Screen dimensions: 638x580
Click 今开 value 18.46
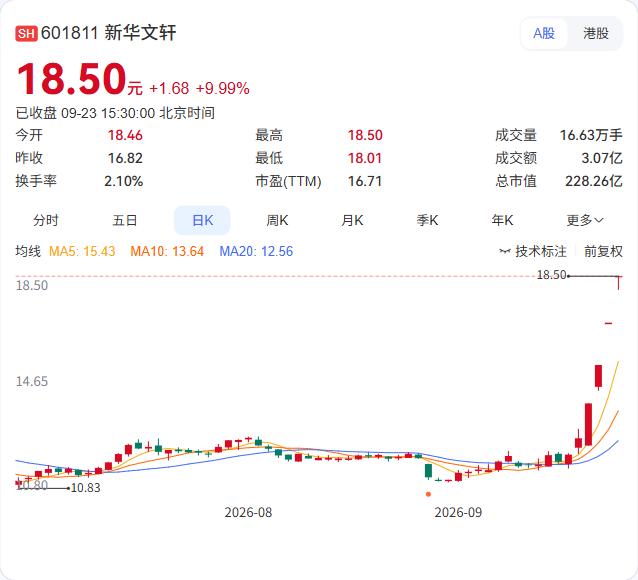pyautogui.click(x=125, y=135)
